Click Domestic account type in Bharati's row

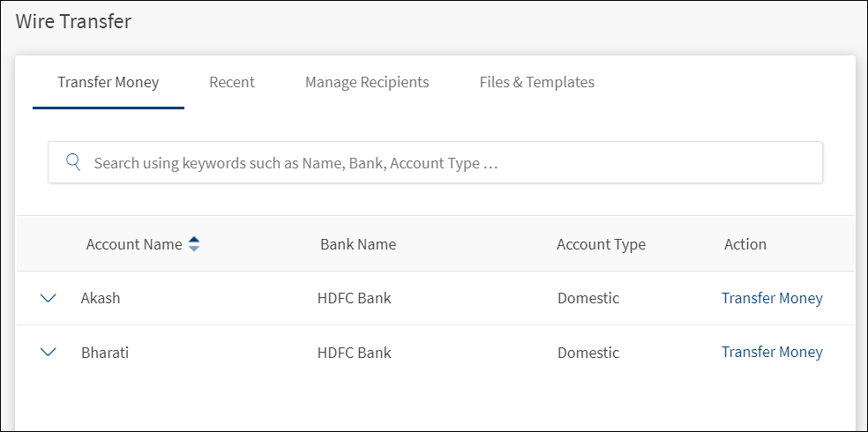click(588, 353)
